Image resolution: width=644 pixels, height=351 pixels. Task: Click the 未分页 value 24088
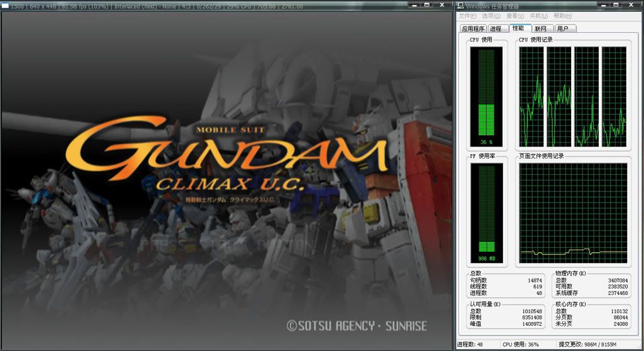tap(621, 324)
